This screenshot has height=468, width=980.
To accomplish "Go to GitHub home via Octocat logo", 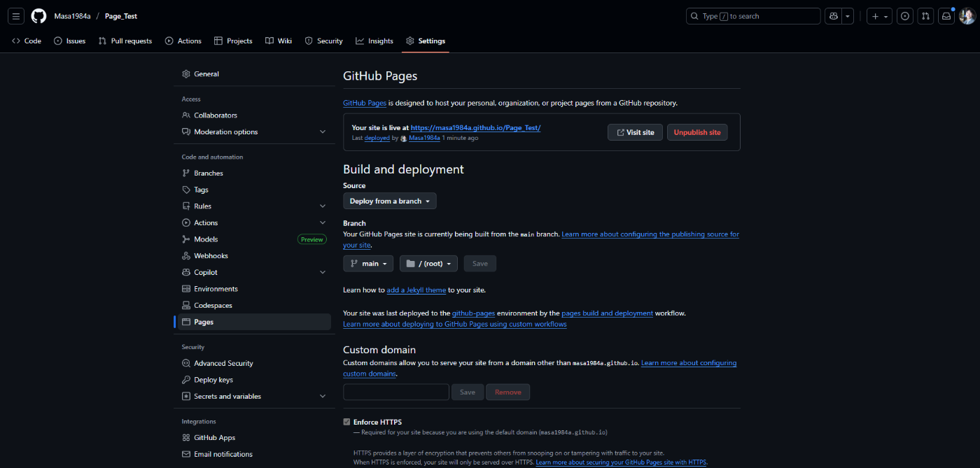I will pos(38,16).
